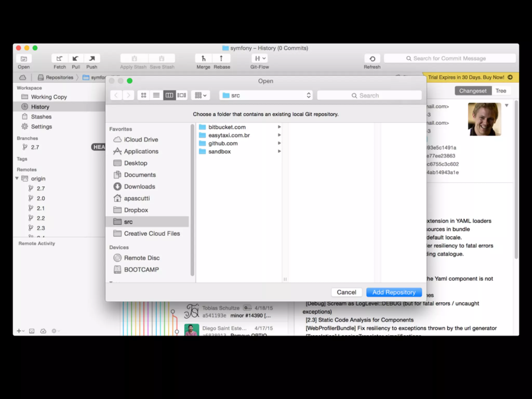This screenshot has height=399, width=532.
Task: Click the Fetch toolbar icon
Action: (59, 58)
